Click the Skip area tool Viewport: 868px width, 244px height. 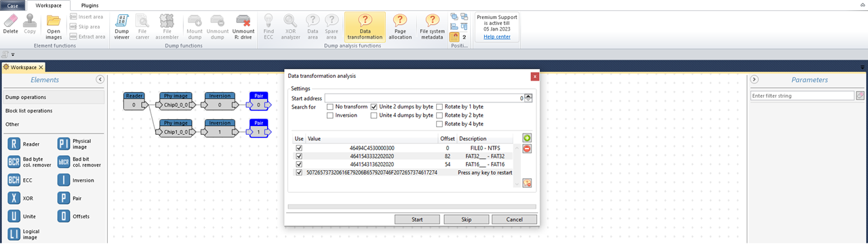[x=85, y=26]
